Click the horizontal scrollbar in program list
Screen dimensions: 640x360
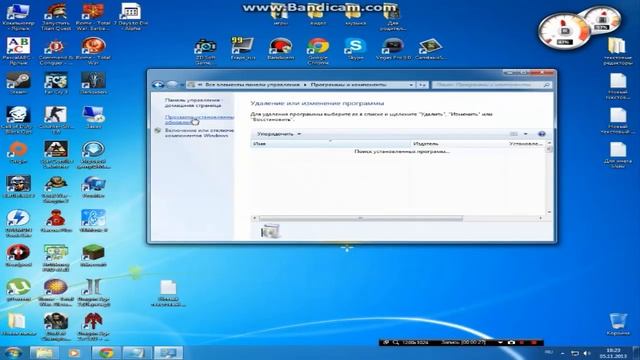click(x=361, y=218)
